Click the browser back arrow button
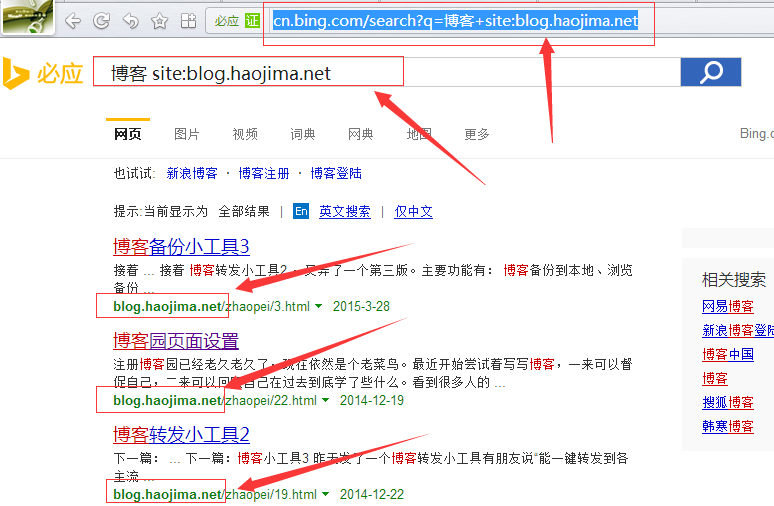 click(x=73, y=21)
